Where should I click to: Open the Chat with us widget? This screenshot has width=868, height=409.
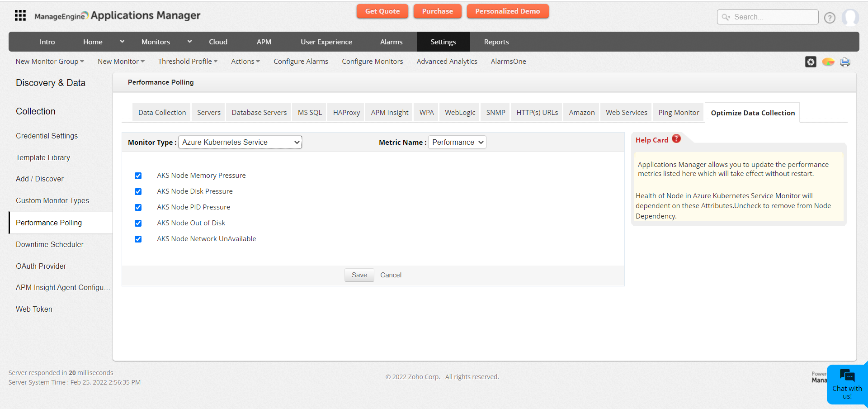coord(847,384)
